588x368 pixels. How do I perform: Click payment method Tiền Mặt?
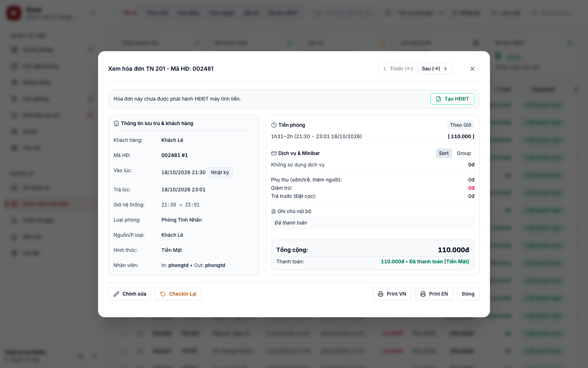tap(171, 250)
